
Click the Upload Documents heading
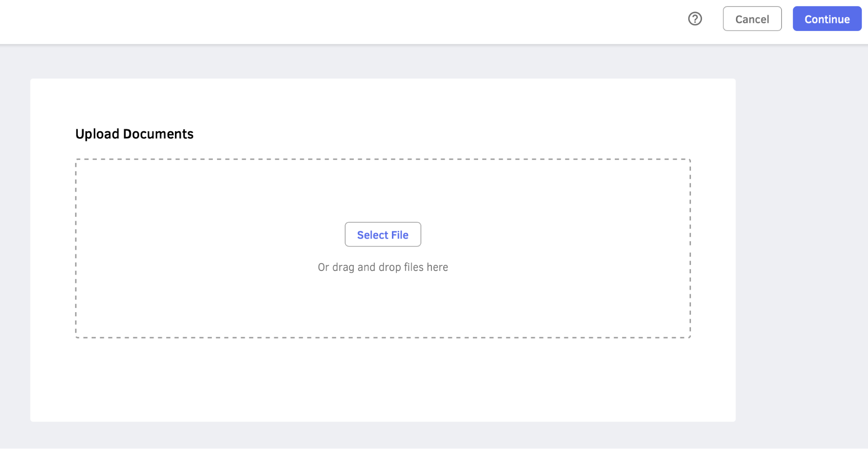click(135, 134)
